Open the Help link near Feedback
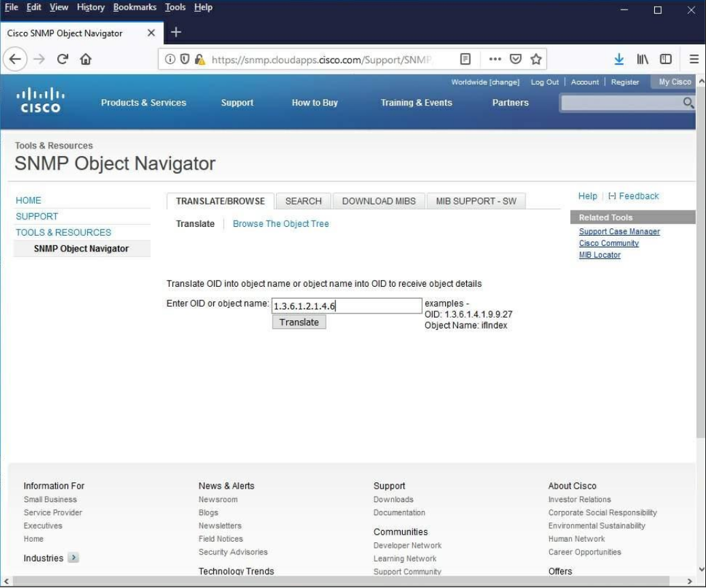This screenshot has width=706, height=588. [x=587, y=196]
